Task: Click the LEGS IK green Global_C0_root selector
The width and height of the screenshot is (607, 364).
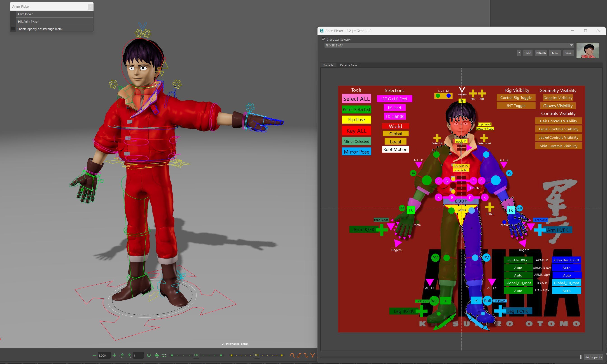Action: (518, 283)
